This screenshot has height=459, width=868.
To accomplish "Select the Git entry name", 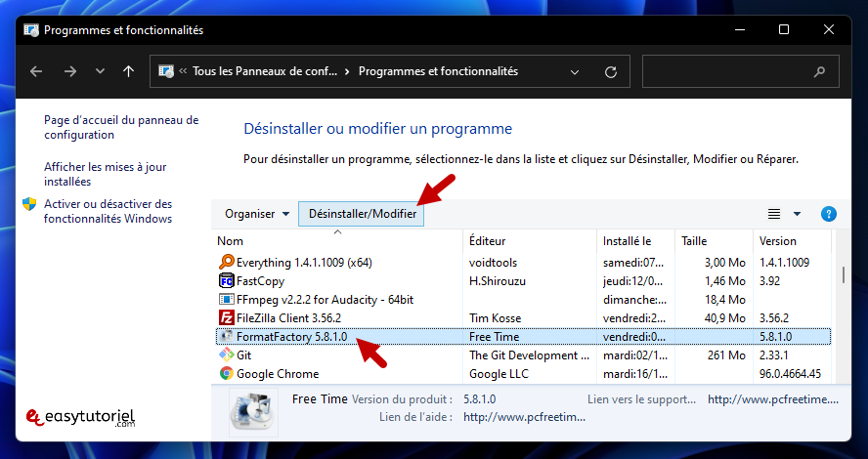I will 244,355.
